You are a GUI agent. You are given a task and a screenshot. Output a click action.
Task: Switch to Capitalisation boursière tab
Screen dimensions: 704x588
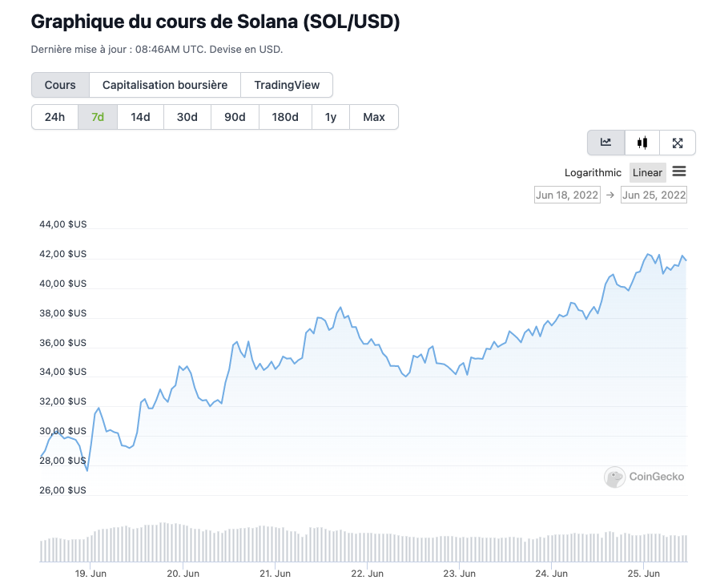pos(171,85)
